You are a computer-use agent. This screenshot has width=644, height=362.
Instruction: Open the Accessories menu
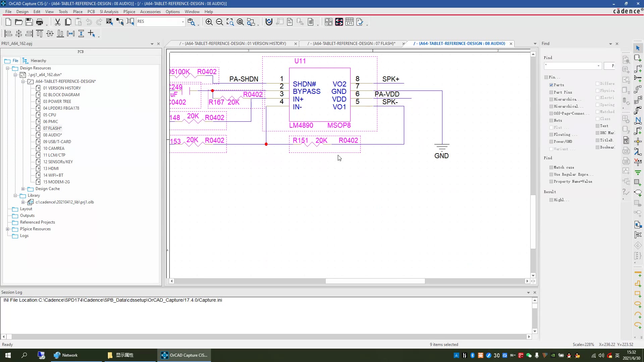pos(150,11)
